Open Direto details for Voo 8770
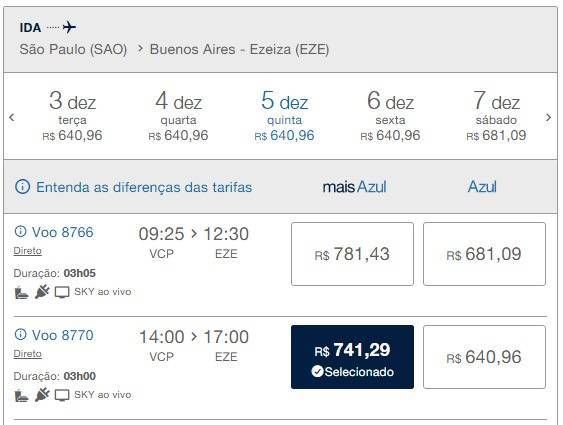 click(x=28, y=354)
